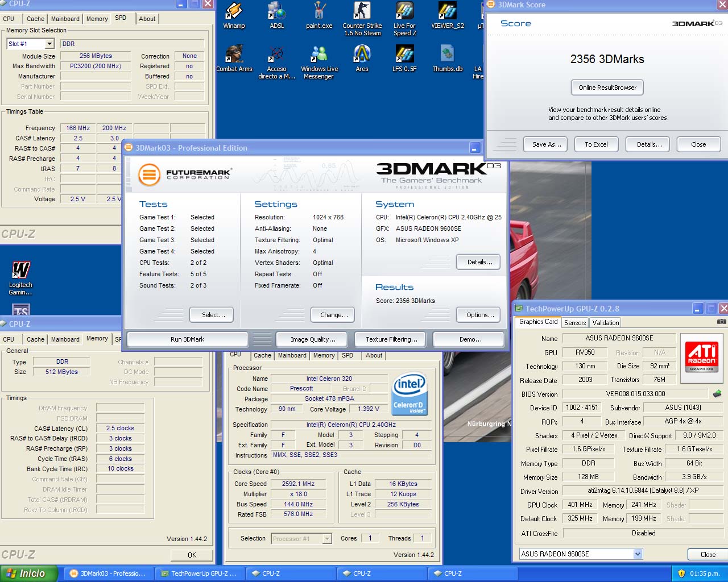Click the 2356 3DMarks score text
This screenshot has height=582, width=728.
(607, 59)
